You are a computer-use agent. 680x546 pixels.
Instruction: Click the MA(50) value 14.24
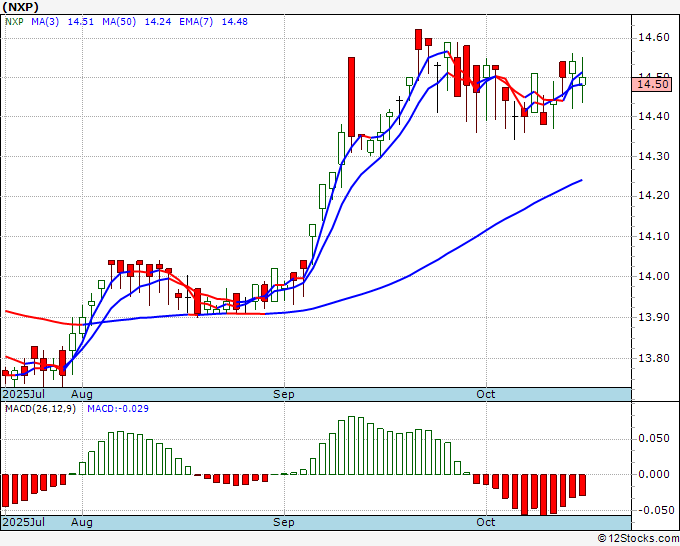click(157, 22)
